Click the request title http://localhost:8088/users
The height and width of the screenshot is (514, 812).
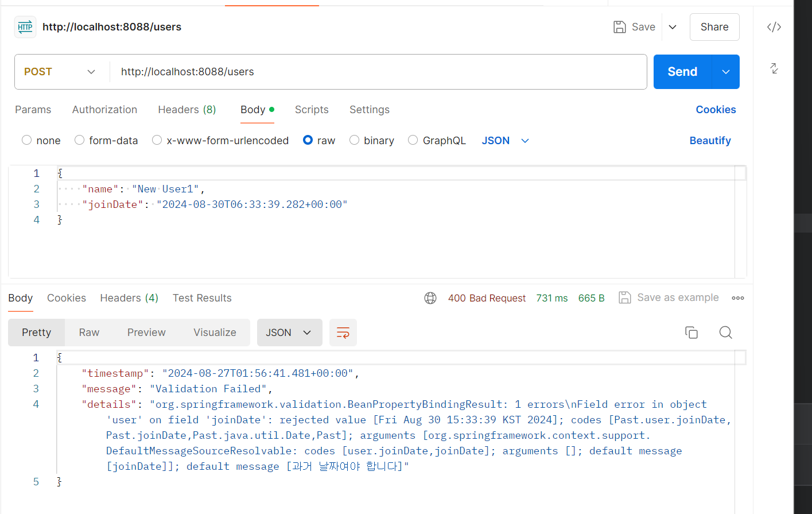coord(112,27)
